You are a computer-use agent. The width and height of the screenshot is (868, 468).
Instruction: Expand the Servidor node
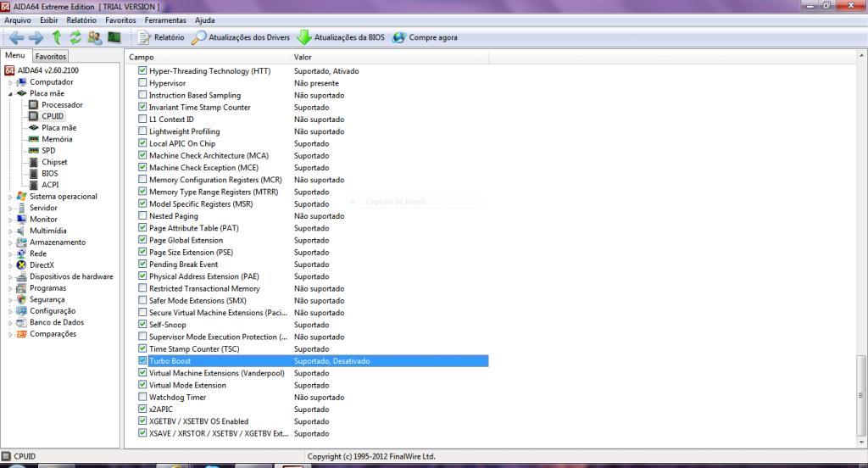tap(10, 209)
